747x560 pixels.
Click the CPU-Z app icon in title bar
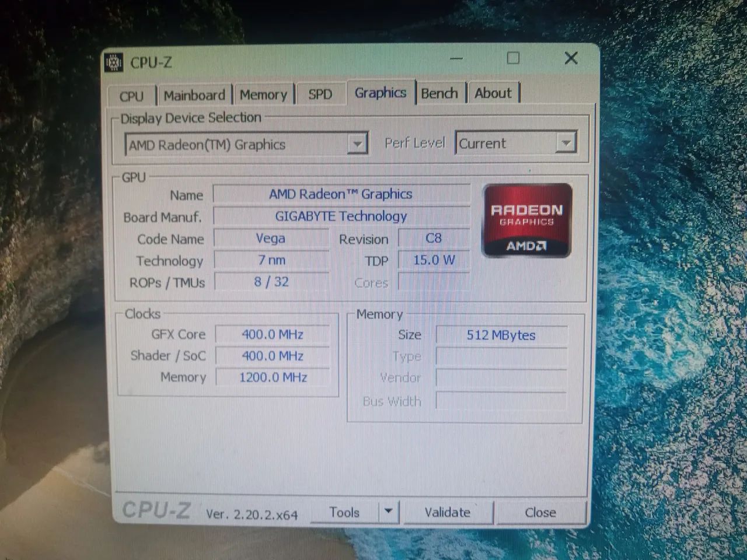[114, 62]
